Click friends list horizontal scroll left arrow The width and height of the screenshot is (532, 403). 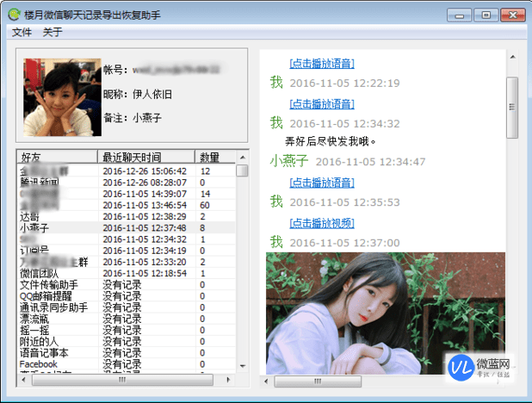point(23,380)
